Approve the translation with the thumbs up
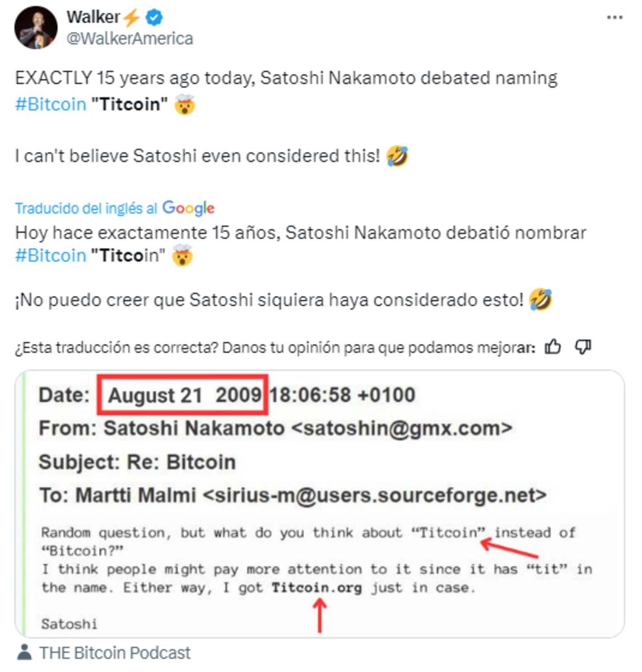The image size is (642, 672). click(554, 347)
